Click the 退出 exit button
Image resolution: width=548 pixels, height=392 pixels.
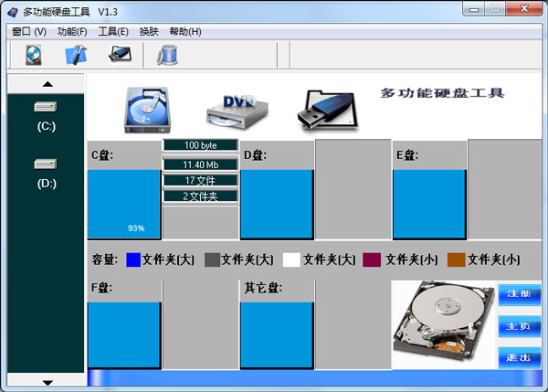point(520,357)
